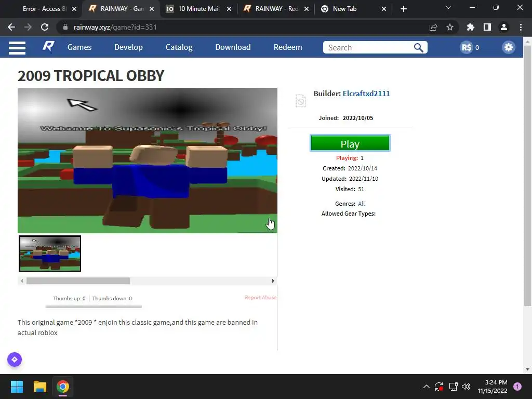Click the thumbnail strip horizontal scrollbar
This screenshot has width=532, height=399.
click(78, 281)
